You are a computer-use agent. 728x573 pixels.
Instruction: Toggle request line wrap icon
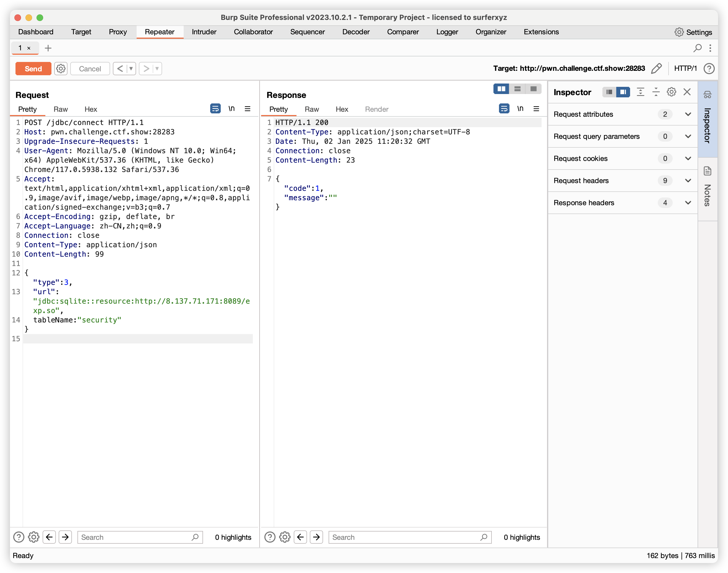(x=215, y=108)
